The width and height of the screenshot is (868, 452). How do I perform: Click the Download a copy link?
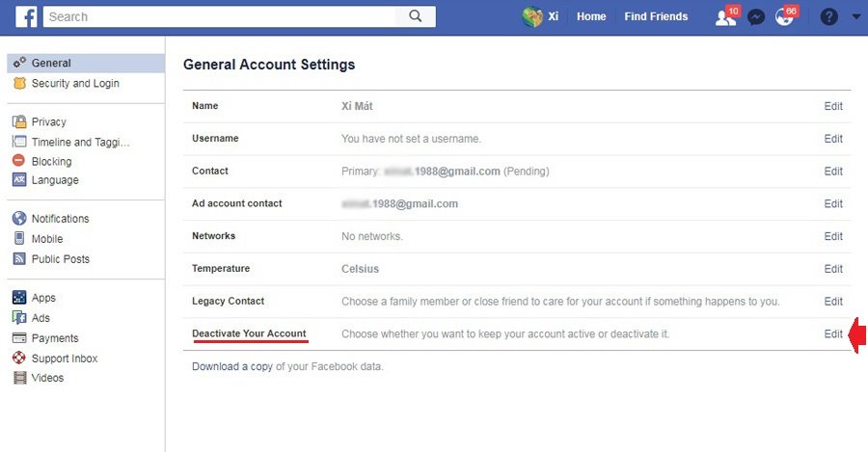pos(232,366)
